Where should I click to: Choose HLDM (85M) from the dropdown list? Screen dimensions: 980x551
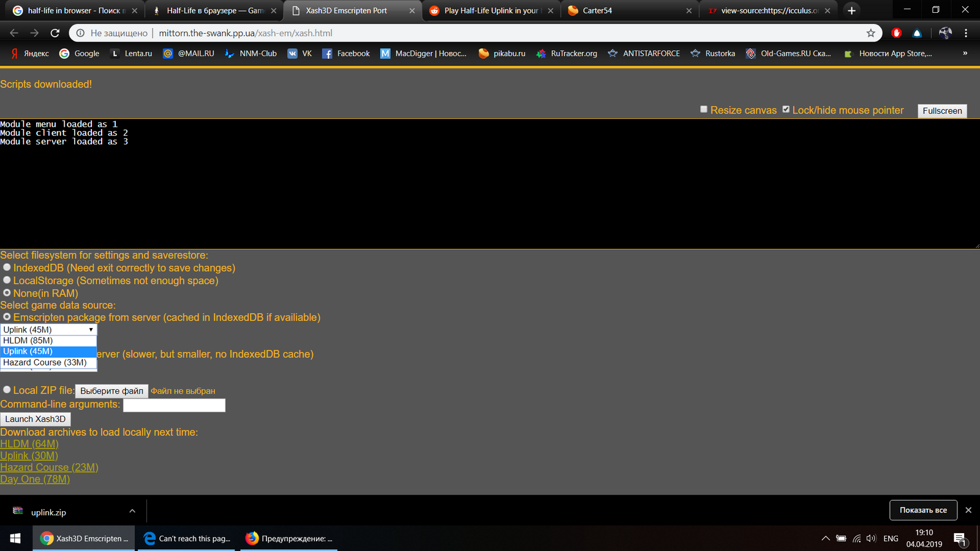(x=48, y=340)
